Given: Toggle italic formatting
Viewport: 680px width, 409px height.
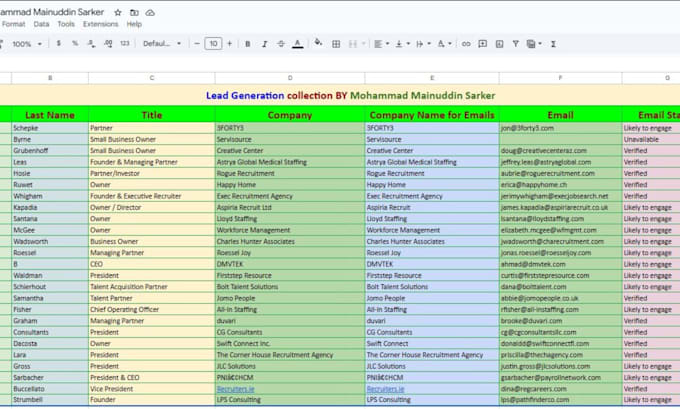Looking at the screenshot, I should [264, 44].
